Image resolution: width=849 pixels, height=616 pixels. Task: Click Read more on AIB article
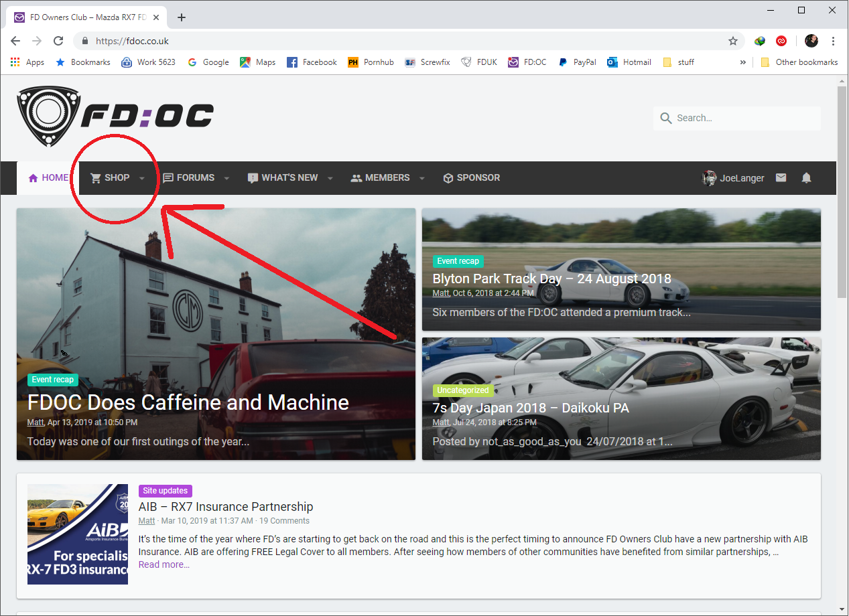(164, 564)
